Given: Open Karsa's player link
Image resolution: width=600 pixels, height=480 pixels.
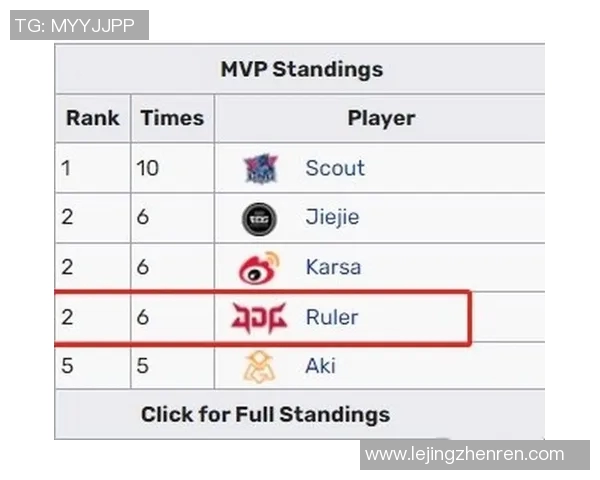Looking at the screenshot, I should [333, 267].
